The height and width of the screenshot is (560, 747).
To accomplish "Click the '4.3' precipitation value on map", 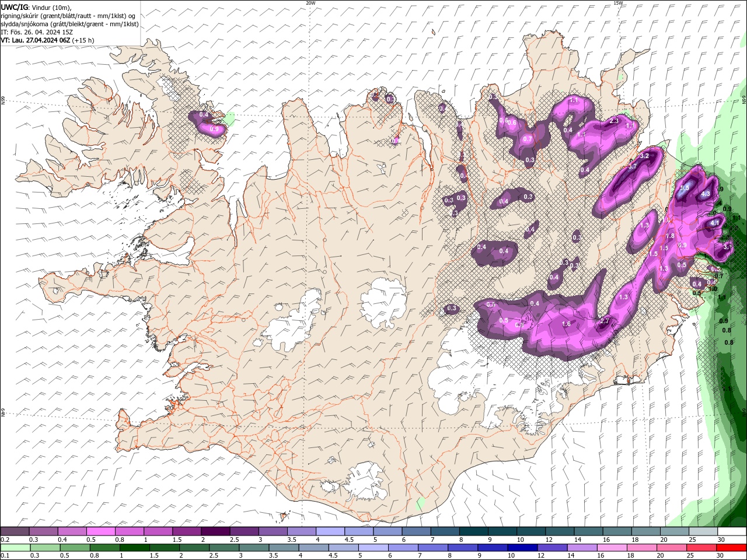I will tap(705, 194).
